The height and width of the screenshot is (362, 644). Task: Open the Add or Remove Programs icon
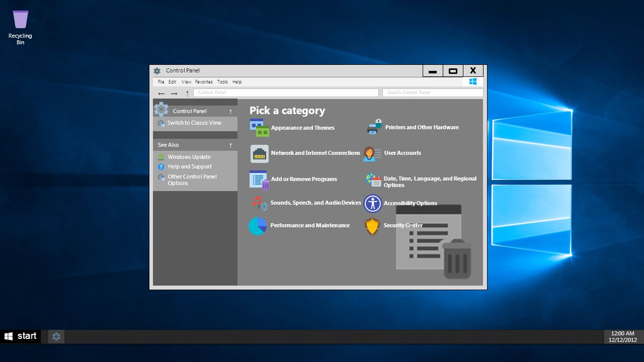coord(260,179)
